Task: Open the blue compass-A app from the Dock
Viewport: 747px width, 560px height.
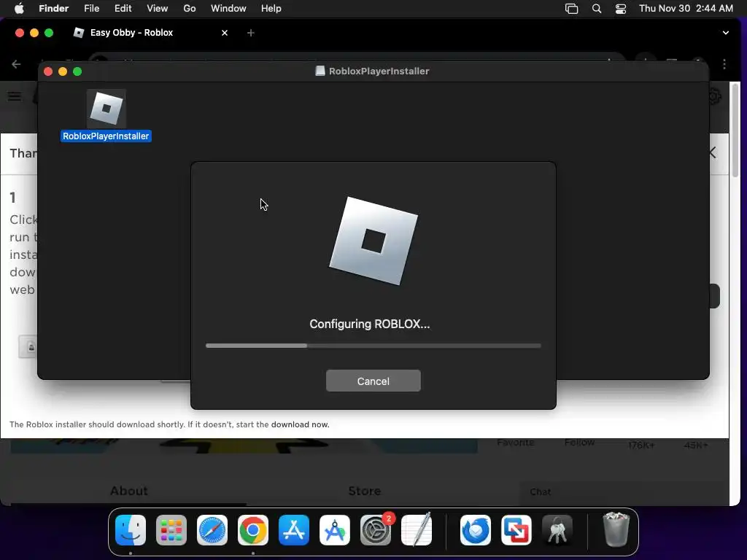Action: click(334, 530)
